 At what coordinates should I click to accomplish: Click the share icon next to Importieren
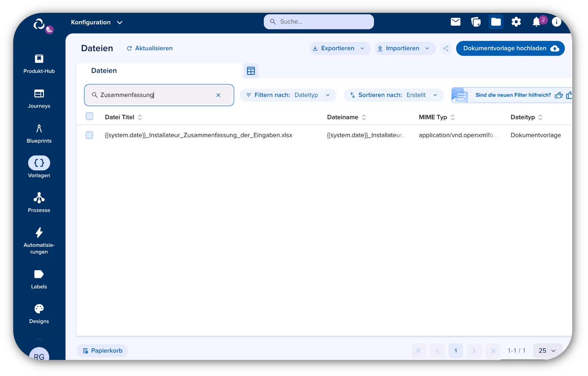tap(446, 48)
